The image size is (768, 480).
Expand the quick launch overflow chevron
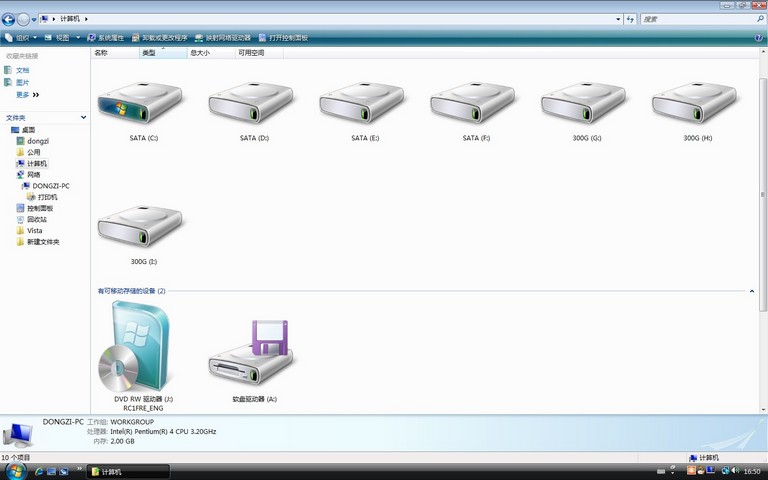pos(79,469)
